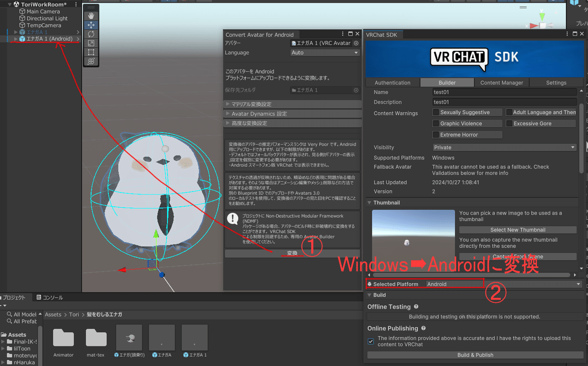Screen dimensions: 588x366
Task: Click Tori in asset breadcrumb
Action: (x=73, y=315)
